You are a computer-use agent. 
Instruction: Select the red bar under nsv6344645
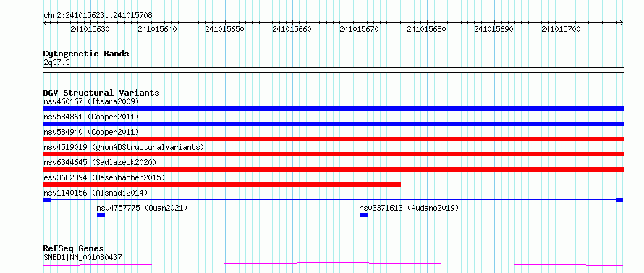(333, 169)
